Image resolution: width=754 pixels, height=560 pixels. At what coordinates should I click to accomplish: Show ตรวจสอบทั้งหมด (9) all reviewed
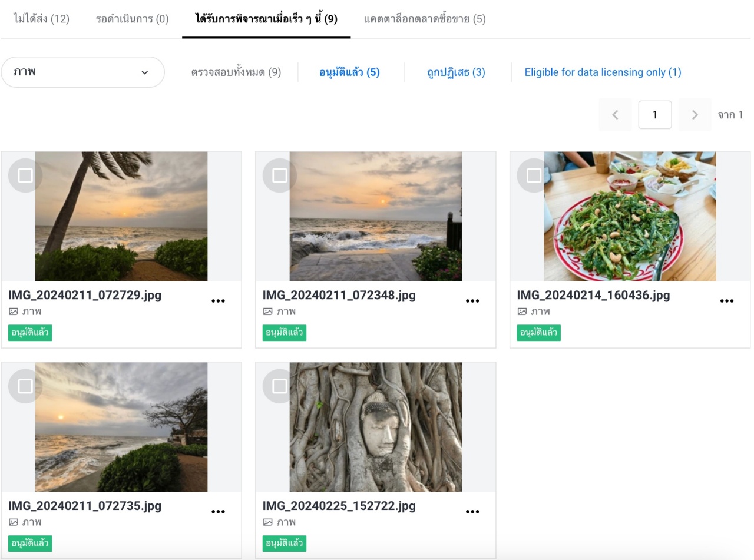pyautogui.click(x=236, y=72)
